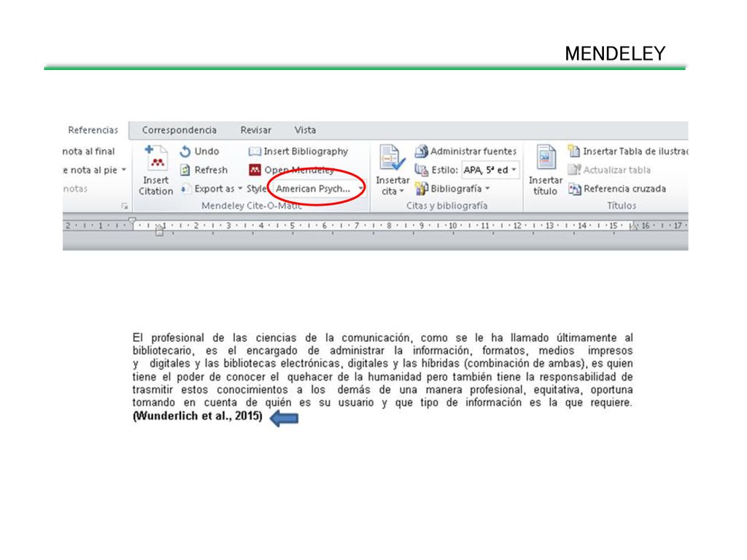The image size is (747, 560).
Task: Click the Administrar fuentes icon
Action: pyautogui.click(x=421, y=152)
